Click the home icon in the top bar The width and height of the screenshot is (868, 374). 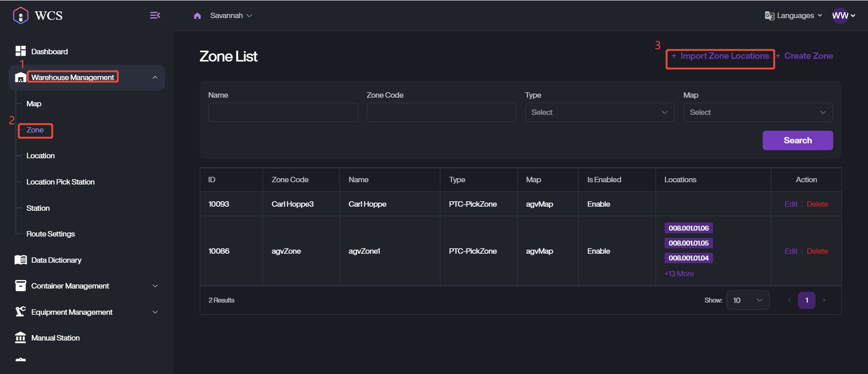coord(197,16)
